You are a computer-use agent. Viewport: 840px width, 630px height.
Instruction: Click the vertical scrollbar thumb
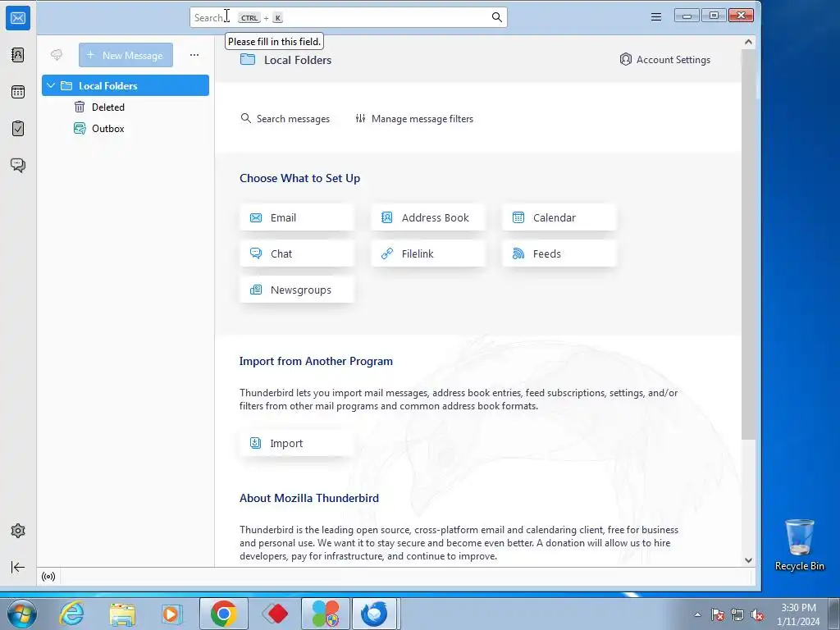point(748,244)
